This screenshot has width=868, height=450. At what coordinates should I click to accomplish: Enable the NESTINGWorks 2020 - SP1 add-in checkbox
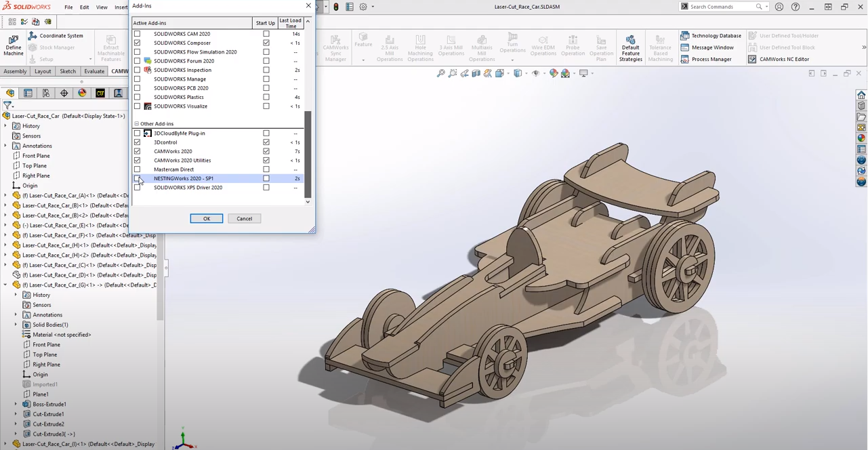[x=138, y=179]
